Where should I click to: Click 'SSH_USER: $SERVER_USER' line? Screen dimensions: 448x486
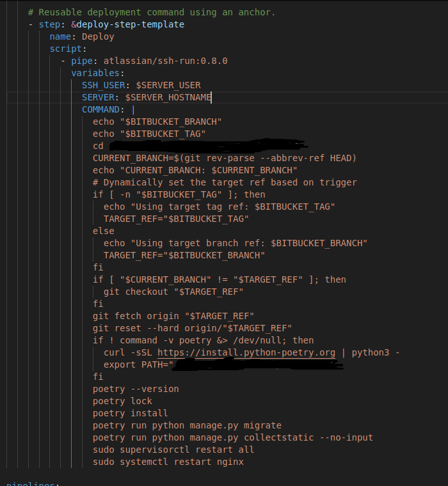141,85
